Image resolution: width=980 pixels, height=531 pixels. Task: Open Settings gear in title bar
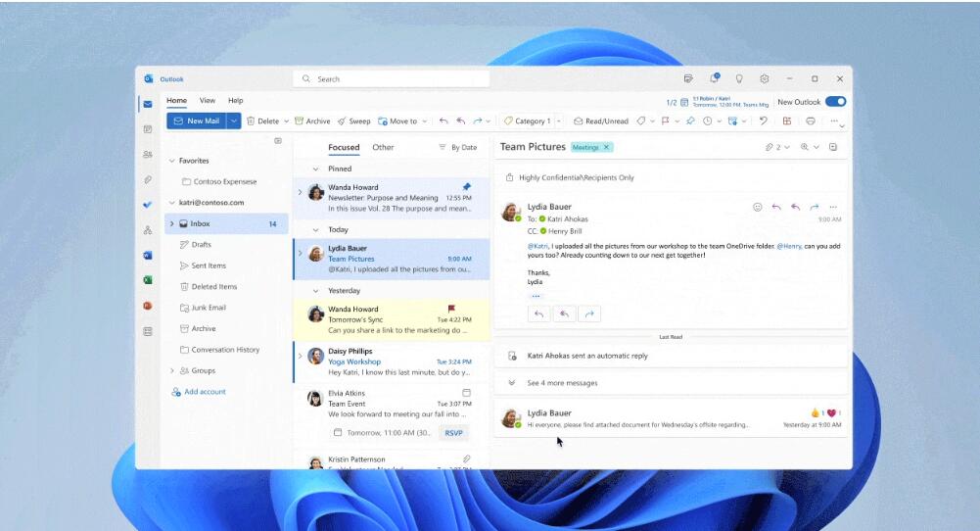764,78
